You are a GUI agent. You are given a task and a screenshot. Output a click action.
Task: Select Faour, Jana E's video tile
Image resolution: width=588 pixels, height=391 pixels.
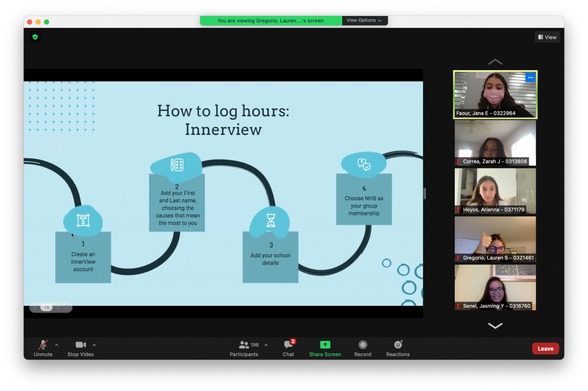[x=495, y=95]
